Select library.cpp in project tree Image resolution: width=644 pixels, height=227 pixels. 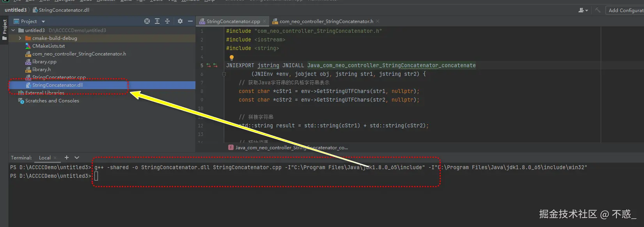coord(44,61)
